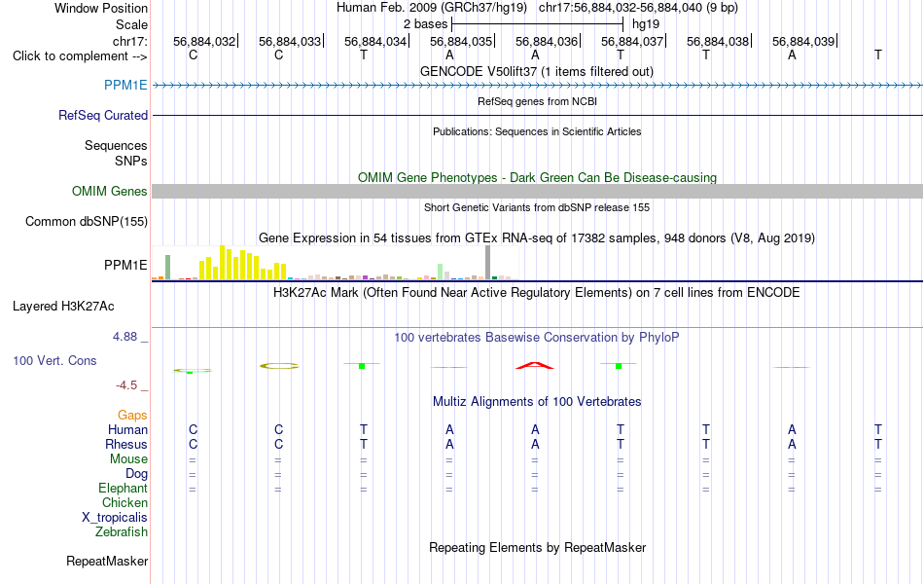The width and height of the screenshot is (924, 584).
Task: Select the -4.5 PhyloP scale value
Action: coord(126,385)
